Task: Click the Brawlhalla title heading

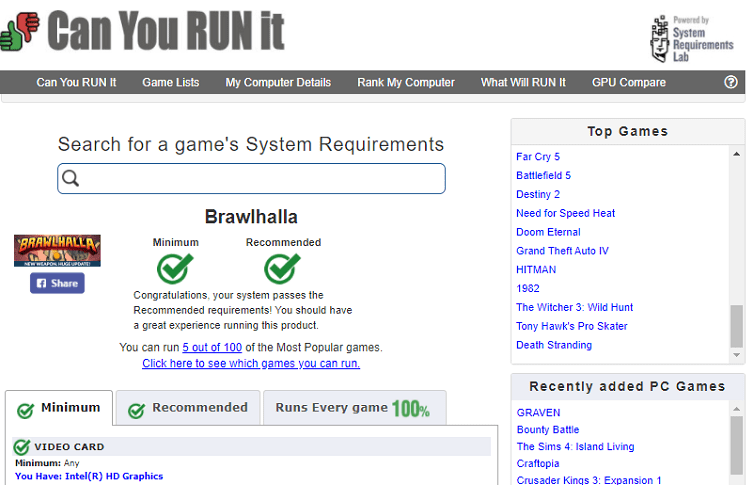Action: (x=251, y=217)
